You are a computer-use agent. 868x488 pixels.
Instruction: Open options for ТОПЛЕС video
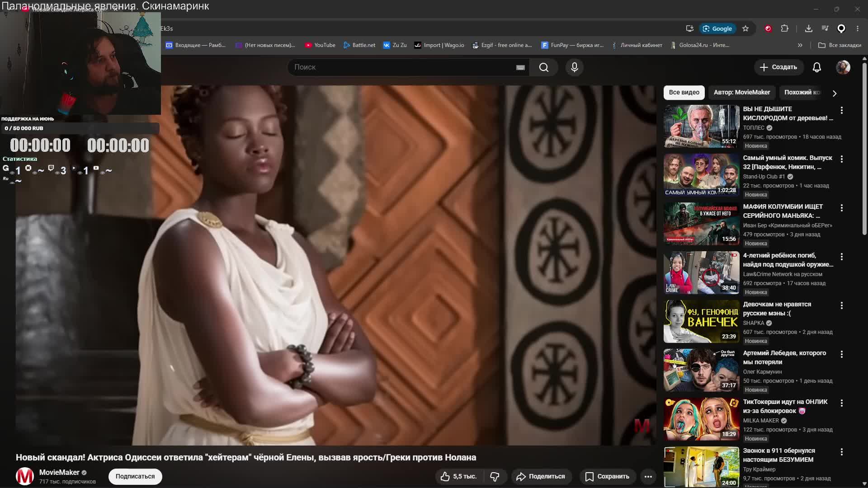(842, 110)
